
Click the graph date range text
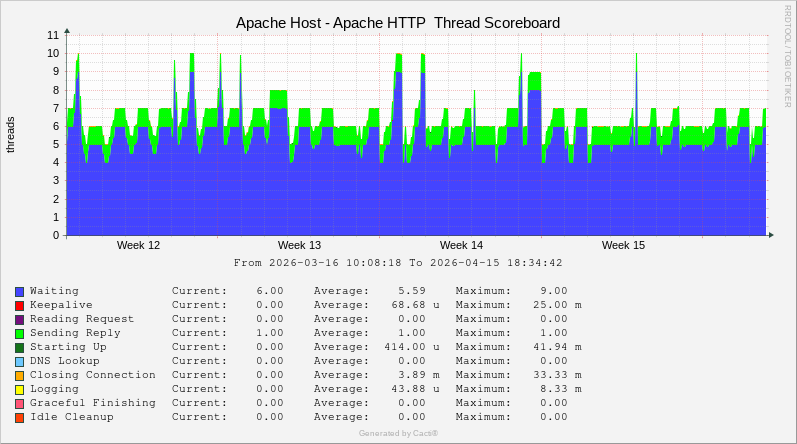398,263
